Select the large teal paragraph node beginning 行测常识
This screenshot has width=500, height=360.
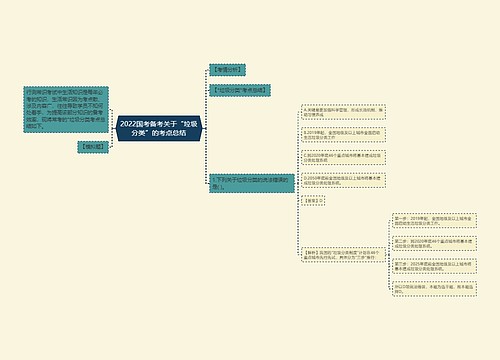point(66,109)
